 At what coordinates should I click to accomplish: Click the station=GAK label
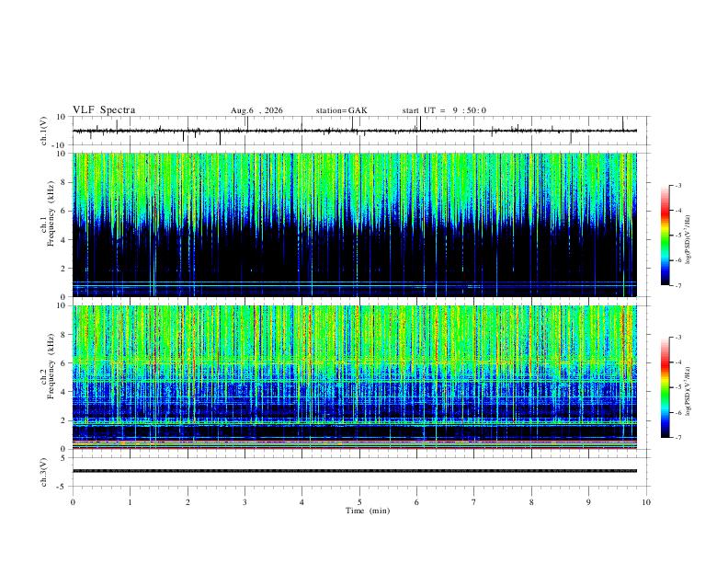341,110
